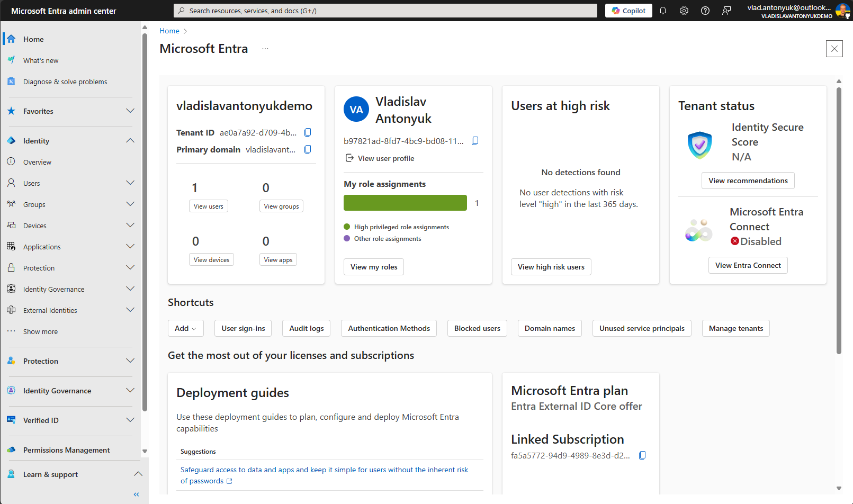853x504 pixels.
Task: Expand the Applications submenu
Action: point(130,247)
